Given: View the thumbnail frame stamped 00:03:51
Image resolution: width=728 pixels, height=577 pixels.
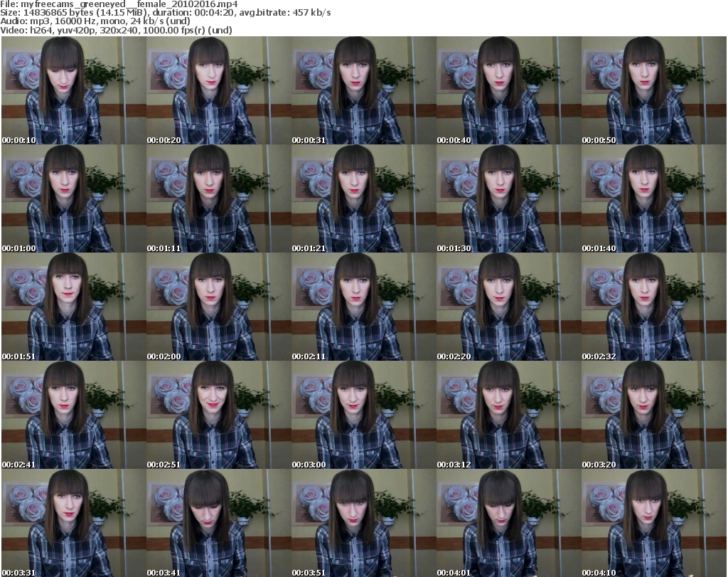Looking at the screenshot, I should tap(363, 523).
